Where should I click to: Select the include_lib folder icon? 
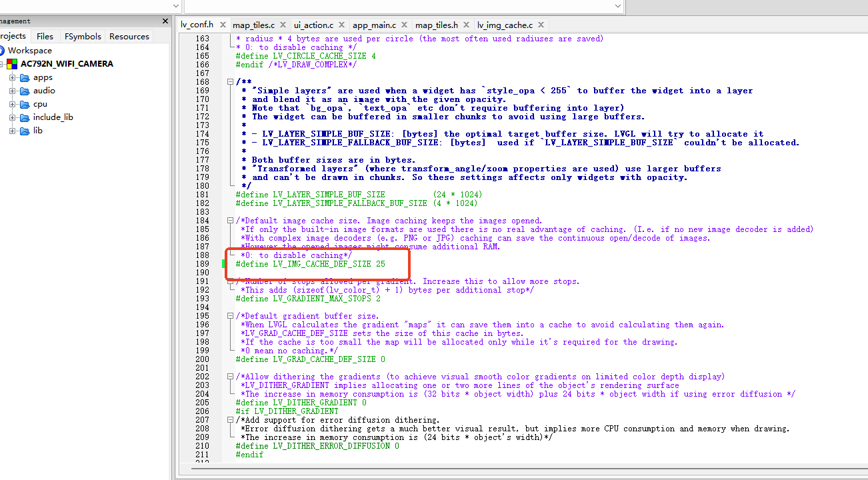(25, 117)
